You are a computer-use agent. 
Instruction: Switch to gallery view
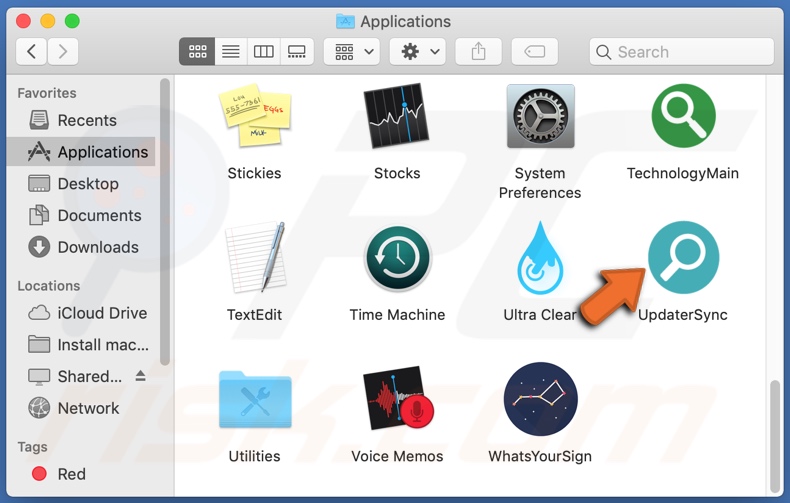point(297,51)
